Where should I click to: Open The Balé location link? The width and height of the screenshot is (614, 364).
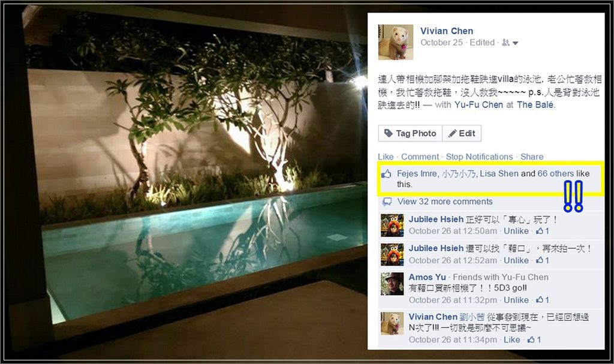point(535,104)
